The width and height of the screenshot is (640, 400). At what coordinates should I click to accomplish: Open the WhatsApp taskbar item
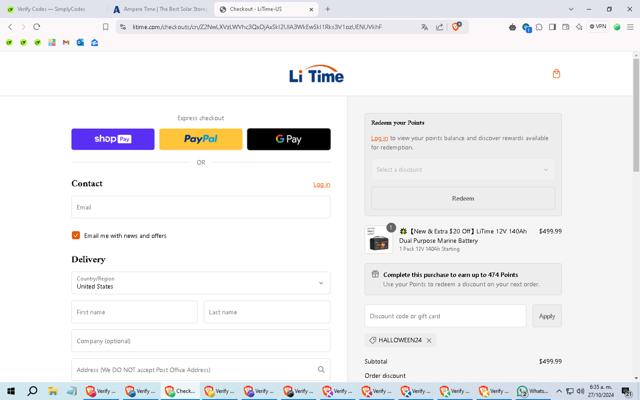coord(532,391)
